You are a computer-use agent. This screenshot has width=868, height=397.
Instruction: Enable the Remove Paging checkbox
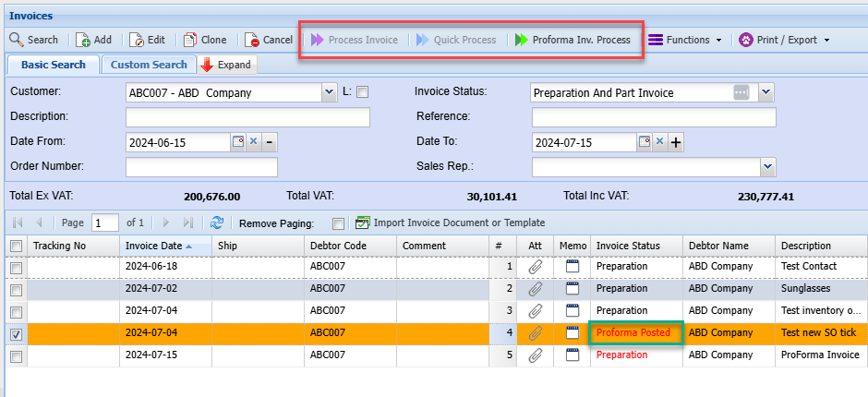point(338,223)
